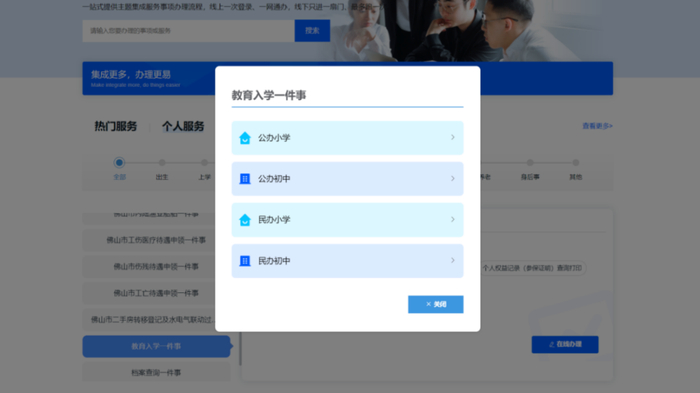Select the 其他 stage dot
This screenshot has height=393, width=700.
pyautogui.click(x=575, y=163)
